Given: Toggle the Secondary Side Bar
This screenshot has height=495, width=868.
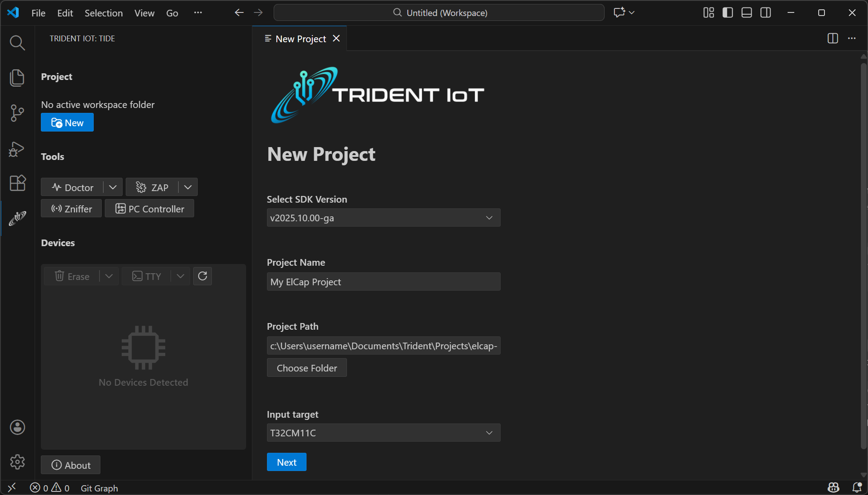Looking at the screenshot, I should [x=766, y=12].
